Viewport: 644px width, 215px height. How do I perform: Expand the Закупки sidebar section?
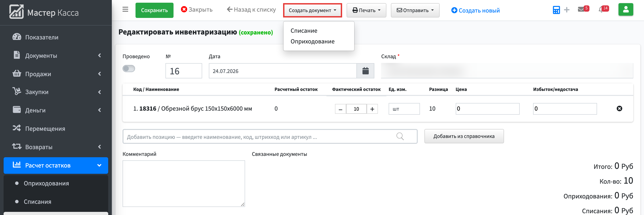tap(56, 92)
